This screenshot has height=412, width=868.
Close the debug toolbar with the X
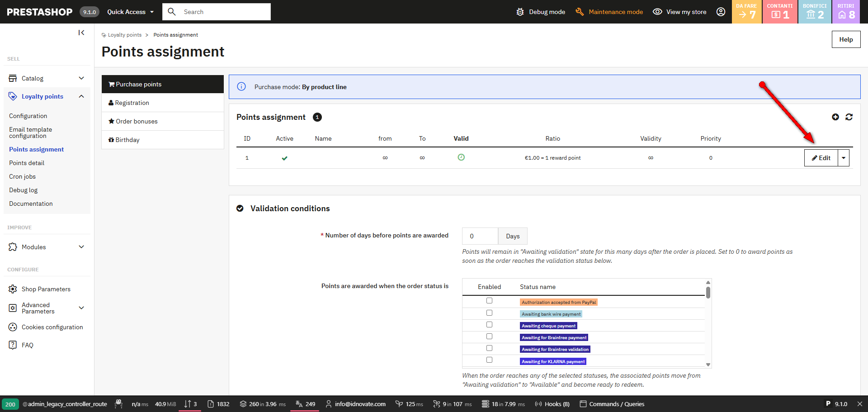pos(859,404)
